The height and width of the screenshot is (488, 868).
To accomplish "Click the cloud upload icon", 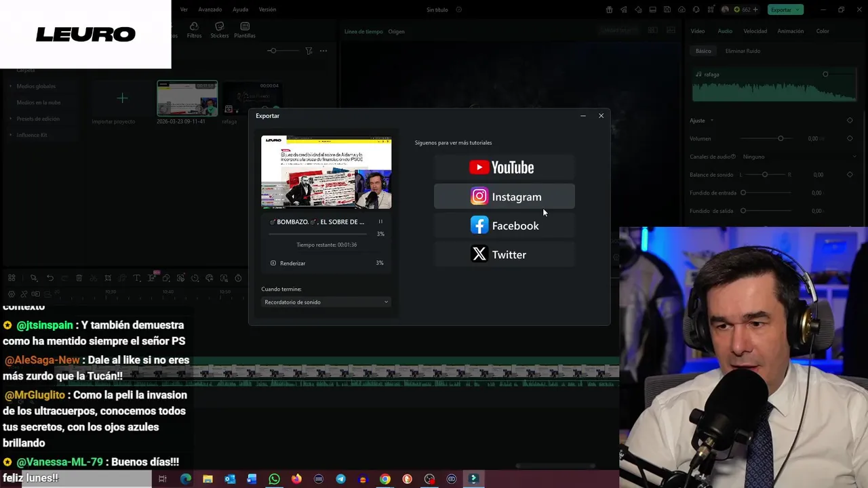I will (682, 9).
